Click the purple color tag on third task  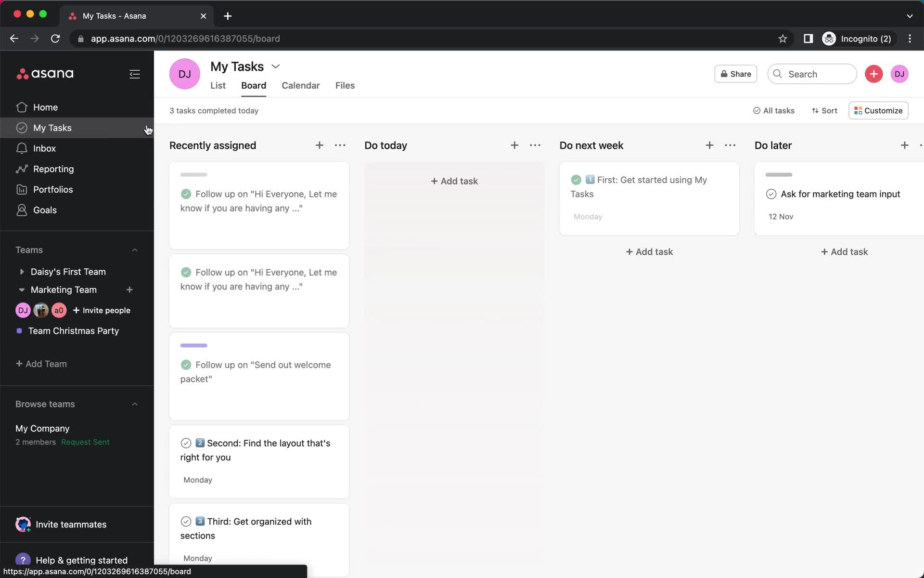click(193, 345)
